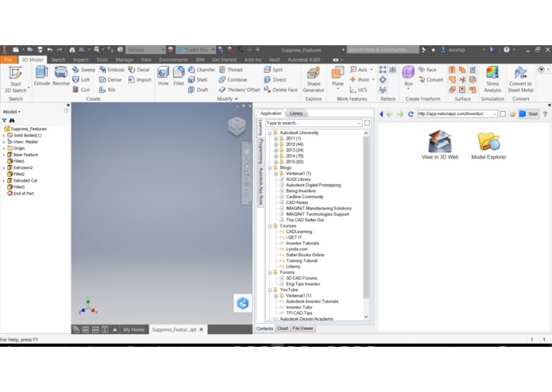The height and width of the screenshot is (392, 552).
Task: Select Thicken/Offset tool
Action: click(x=239, y=90)
